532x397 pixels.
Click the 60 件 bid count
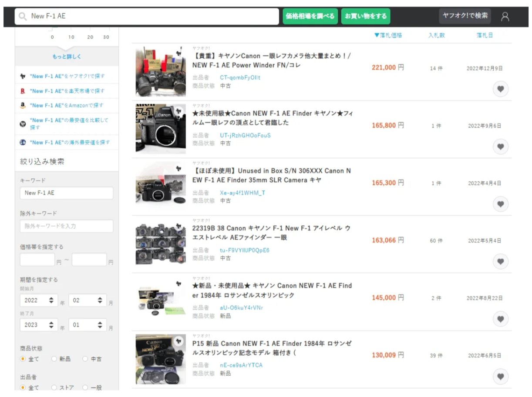coord(436,240)
